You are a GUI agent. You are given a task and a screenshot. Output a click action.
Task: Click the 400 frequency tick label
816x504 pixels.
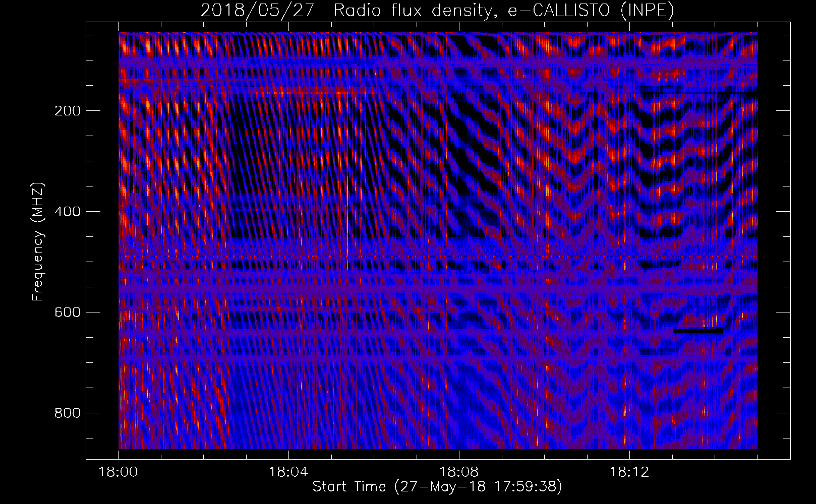pyautogui.click(x=68, y=211)
